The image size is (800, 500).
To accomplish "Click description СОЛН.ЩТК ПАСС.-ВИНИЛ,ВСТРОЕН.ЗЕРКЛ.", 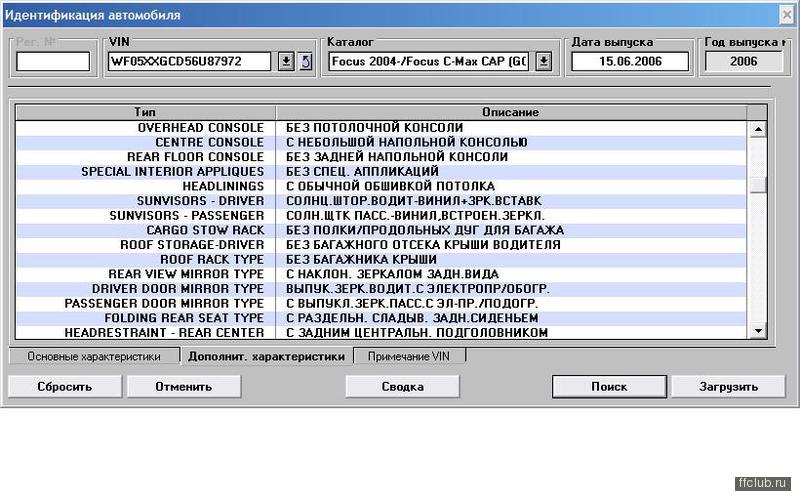I will point(415,216).
